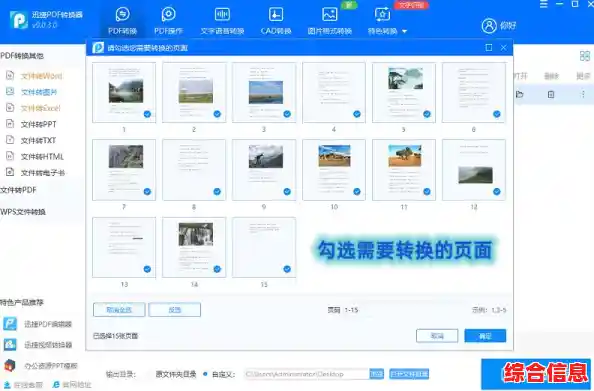Click the 浏览 browse button
Screen dimensions: 594x391
(377, 374)
